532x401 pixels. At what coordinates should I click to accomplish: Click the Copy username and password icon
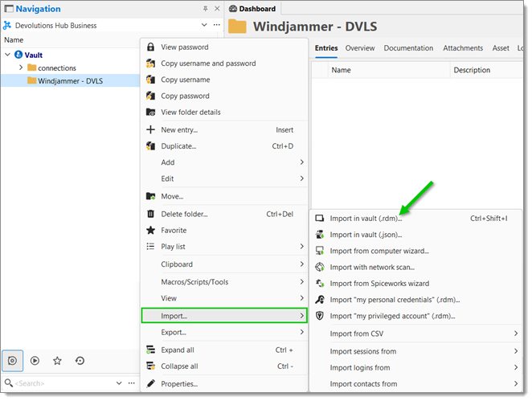pos(150,63)
